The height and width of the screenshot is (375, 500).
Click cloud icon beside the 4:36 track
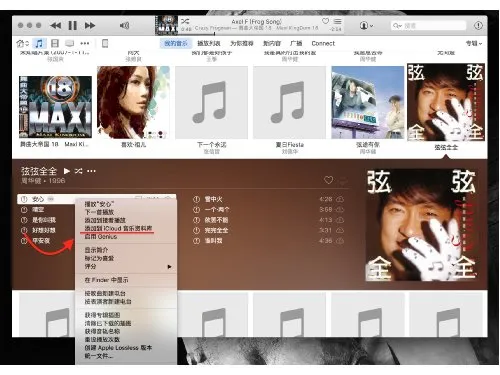(x=340, y=241)
